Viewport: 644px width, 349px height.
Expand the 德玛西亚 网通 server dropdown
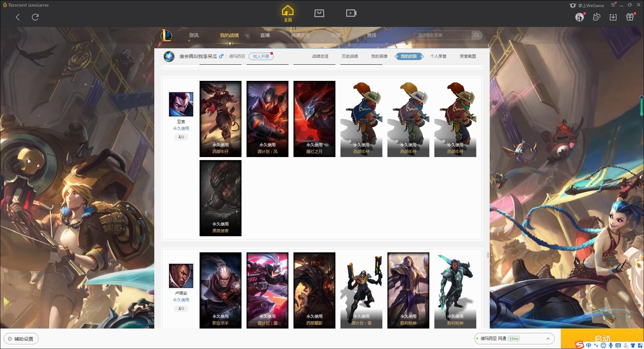(x=514, y=339)
